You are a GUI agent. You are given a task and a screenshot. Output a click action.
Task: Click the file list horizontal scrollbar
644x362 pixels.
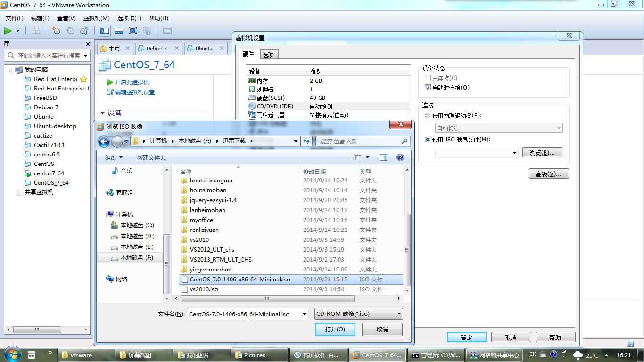(x=267, y=298)
